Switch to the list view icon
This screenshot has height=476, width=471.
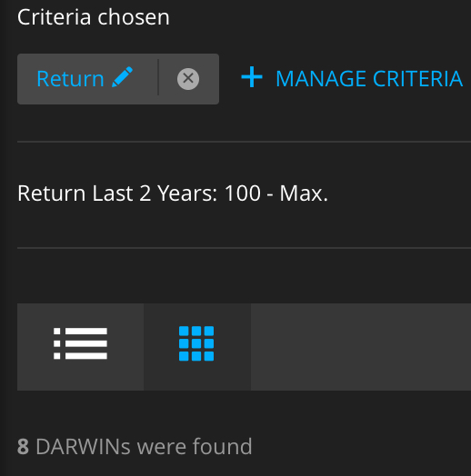[x=80, y=343]
